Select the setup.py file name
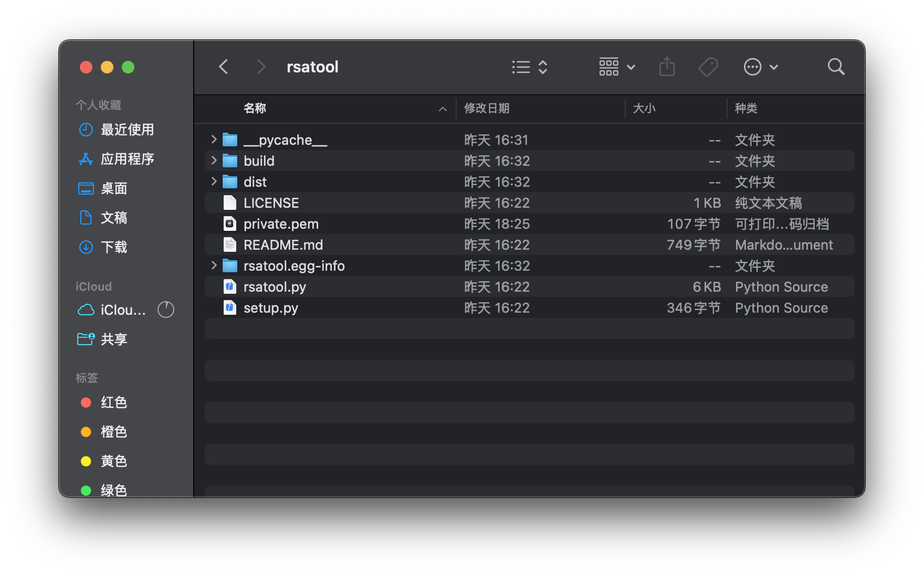924x575 pixels. (271, 308)
